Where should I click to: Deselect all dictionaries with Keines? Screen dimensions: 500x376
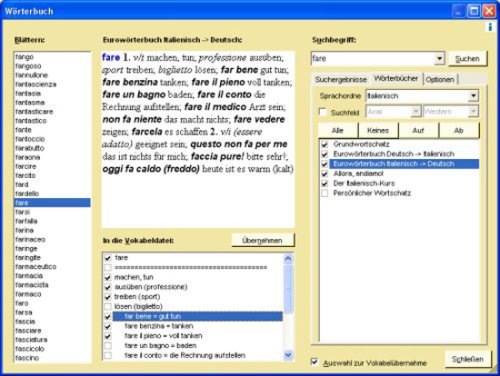tap(378, 131)
